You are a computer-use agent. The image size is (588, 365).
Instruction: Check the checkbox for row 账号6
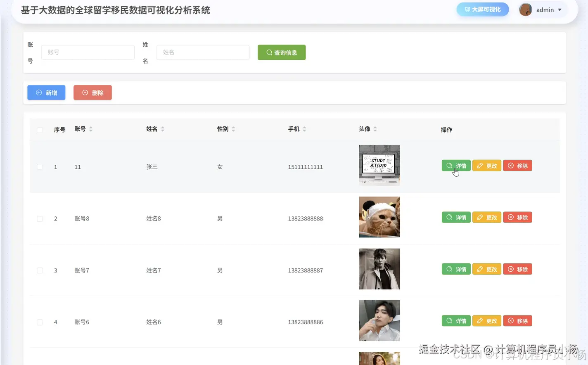40,322
